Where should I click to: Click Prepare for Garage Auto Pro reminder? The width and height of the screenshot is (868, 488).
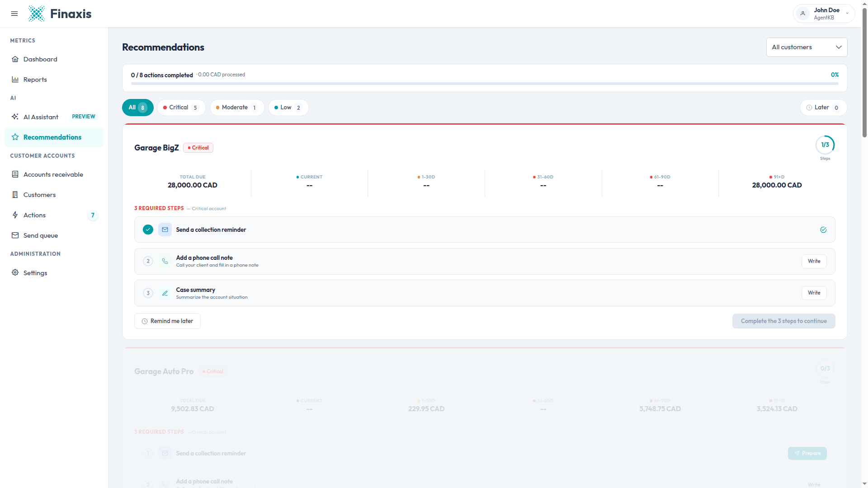[807, 453]
